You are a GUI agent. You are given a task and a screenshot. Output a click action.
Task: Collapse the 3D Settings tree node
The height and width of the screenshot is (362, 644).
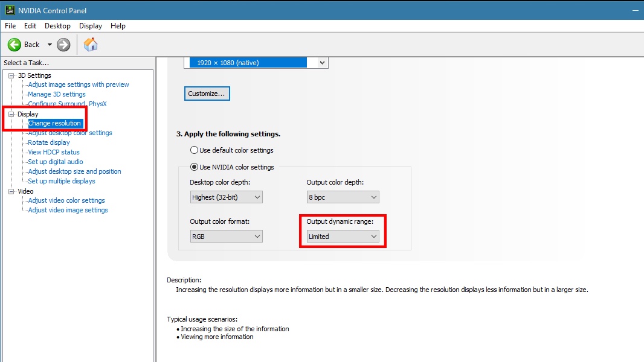[10, 75]
